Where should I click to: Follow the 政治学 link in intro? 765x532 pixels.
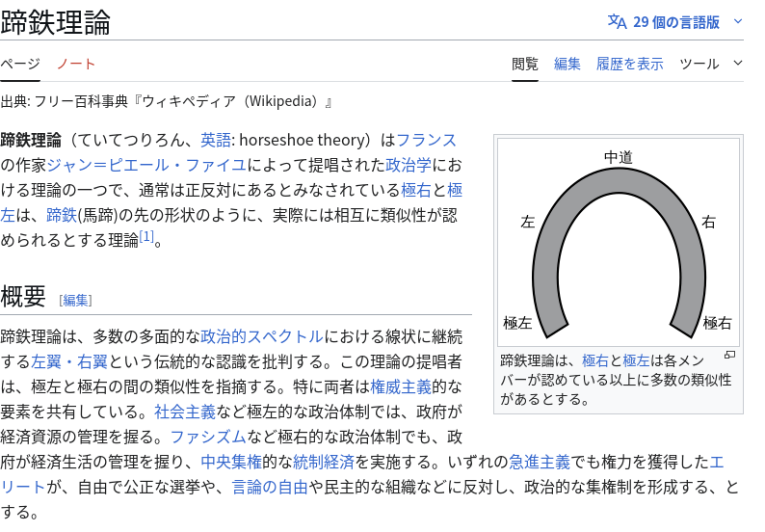point(409,165)
